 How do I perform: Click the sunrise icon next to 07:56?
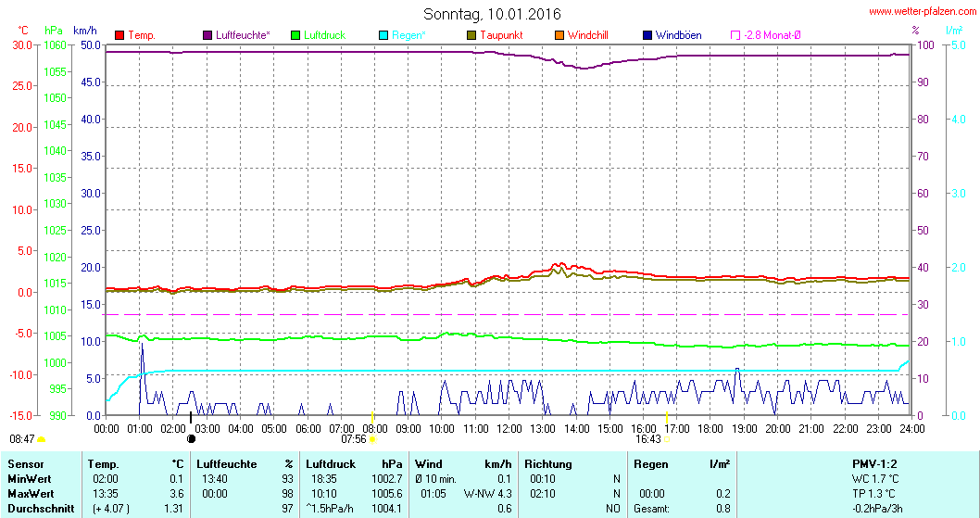[x=373, y=440]
